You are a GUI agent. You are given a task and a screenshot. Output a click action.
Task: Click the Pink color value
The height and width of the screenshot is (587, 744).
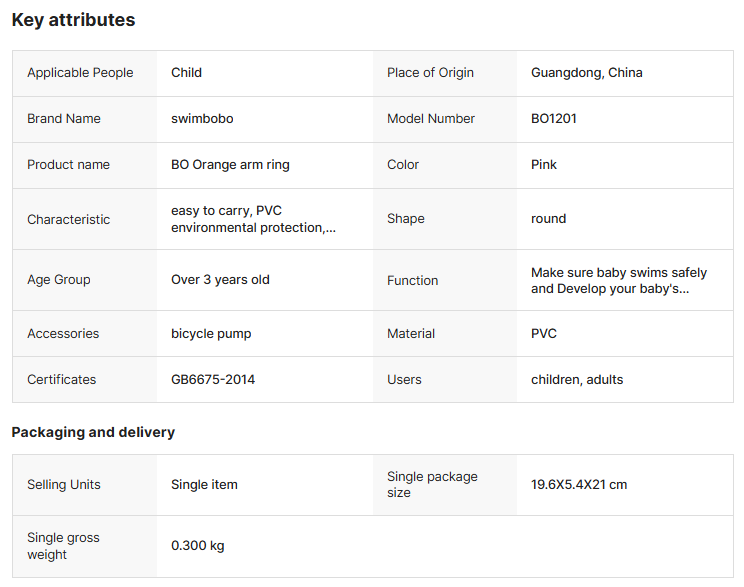(x=544, y=164)
